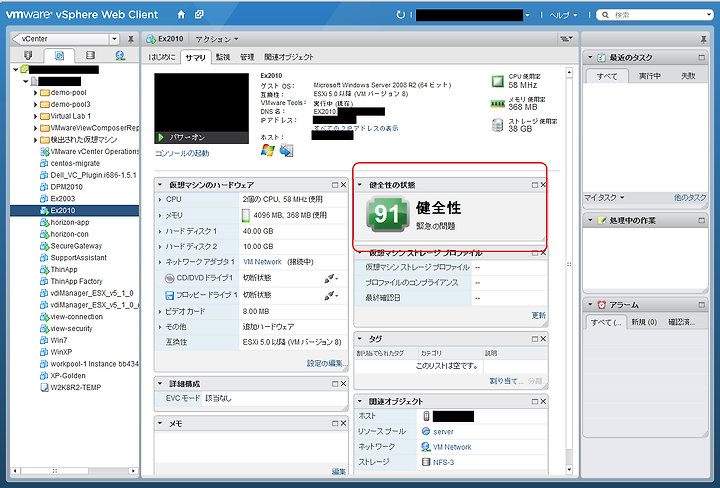Viewport: 720px width, 488px height.
Task: Switch to the Getting Started tab
Action: point(162,57)
